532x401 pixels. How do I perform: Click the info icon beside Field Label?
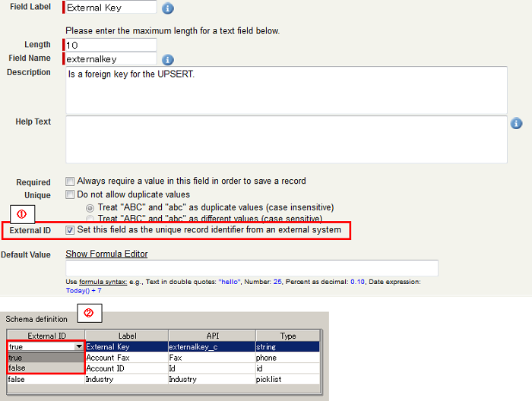[168, 9]
